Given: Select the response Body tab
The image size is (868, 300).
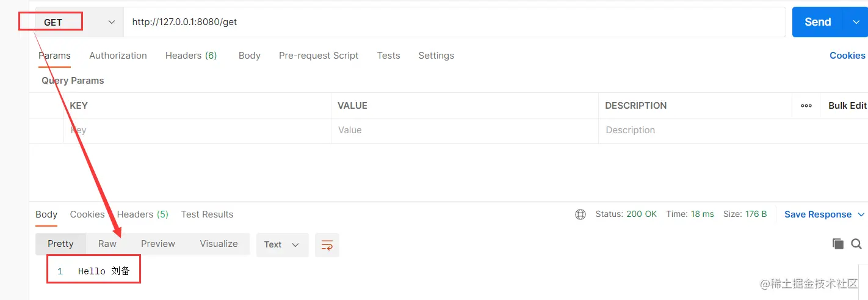Looking at the screenshot, I should [x=46, y=214].
